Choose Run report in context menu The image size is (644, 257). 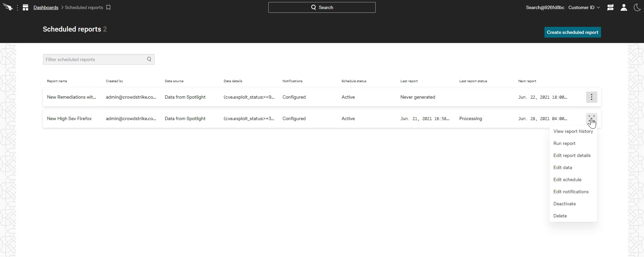click(564, 143)
